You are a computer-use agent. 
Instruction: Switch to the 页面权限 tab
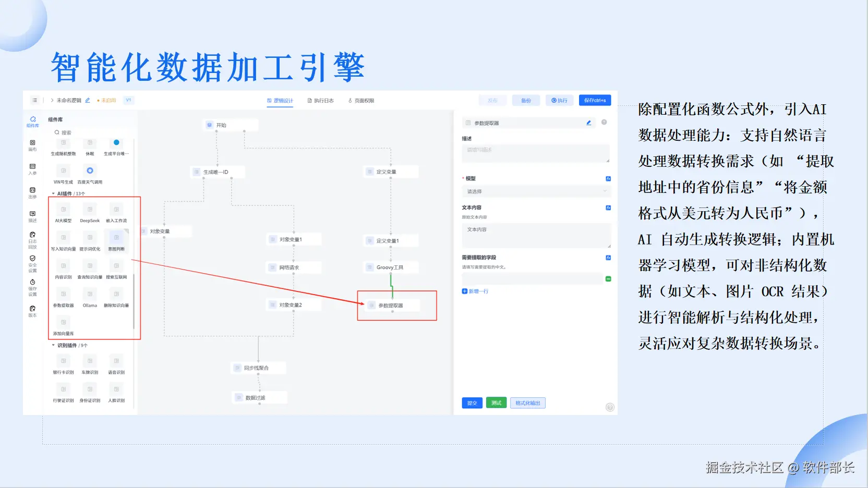tap(361, 101)
